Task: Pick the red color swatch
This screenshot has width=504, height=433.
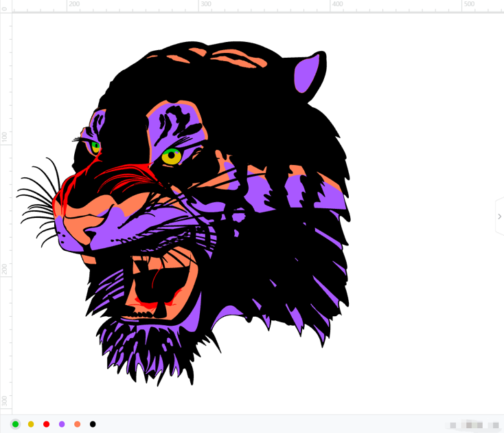Action: pyautogui.click(x=46, y=424)
